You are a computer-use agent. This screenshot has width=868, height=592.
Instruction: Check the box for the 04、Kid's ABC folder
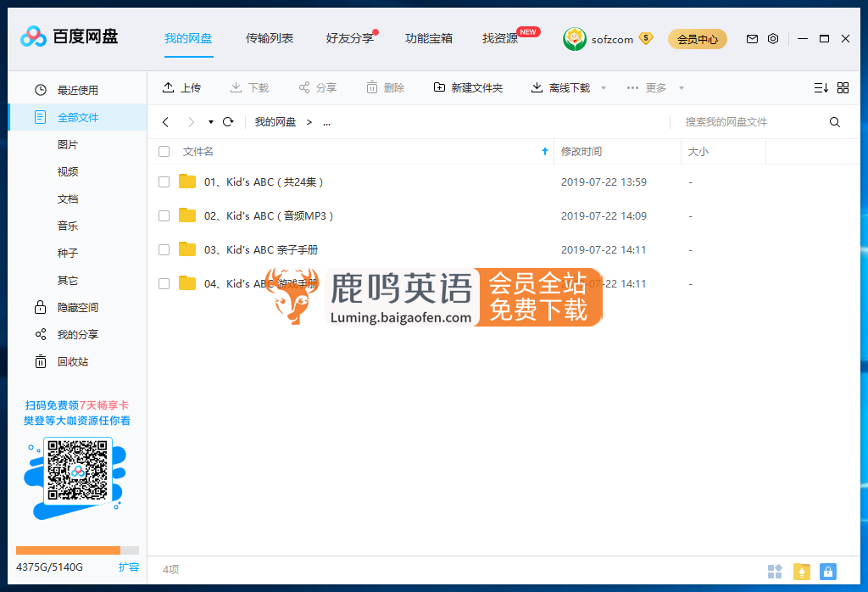[164, 283]
